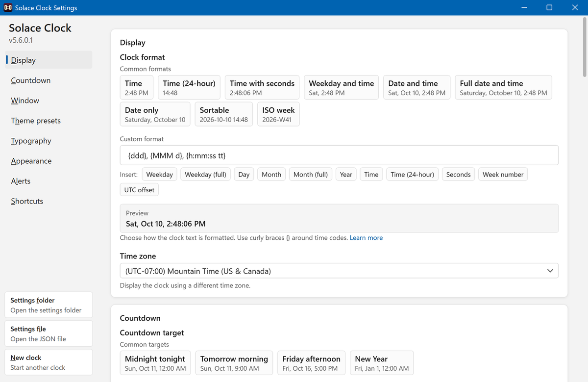Select the ISO week format preset
Image resolution: width=588 pixels, height=382 pixels.
point(278,114)
